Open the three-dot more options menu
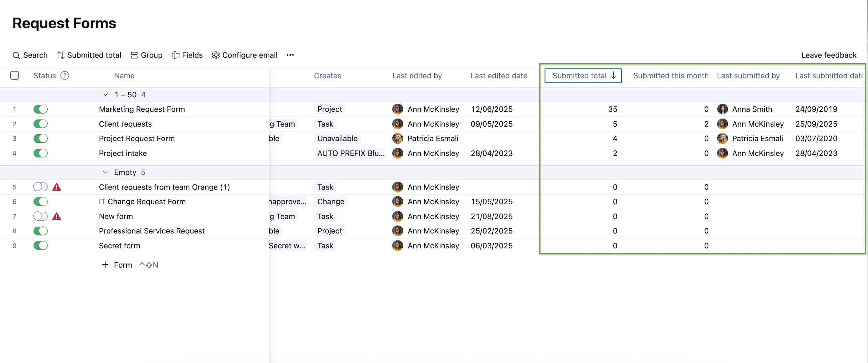This screenshot has width=868, height=363. (290, 55)
